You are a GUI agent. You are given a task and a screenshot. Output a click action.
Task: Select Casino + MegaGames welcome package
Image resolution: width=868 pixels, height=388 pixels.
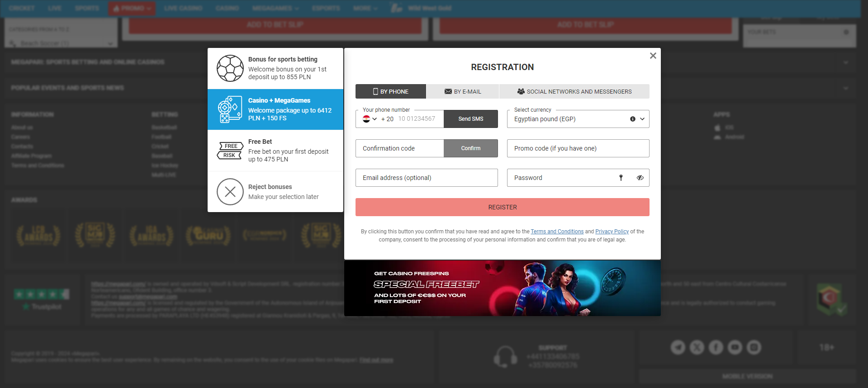tap(275, 109)
